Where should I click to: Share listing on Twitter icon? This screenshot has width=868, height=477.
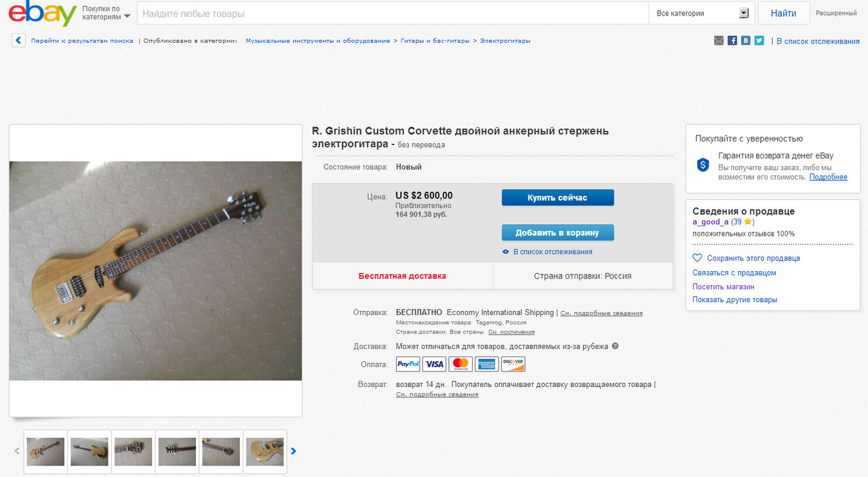759,41
